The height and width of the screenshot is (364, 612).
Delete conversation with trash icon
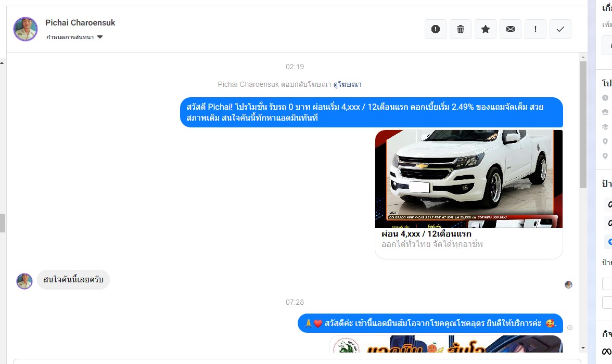coord(460,29)
